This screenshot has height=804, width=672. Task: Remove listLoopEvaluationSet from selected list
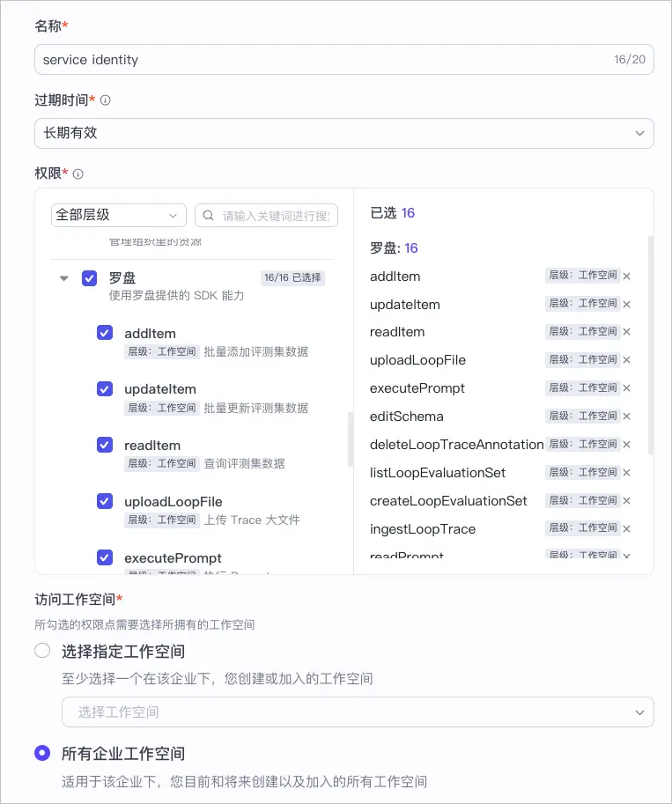(x=626, y=472)
